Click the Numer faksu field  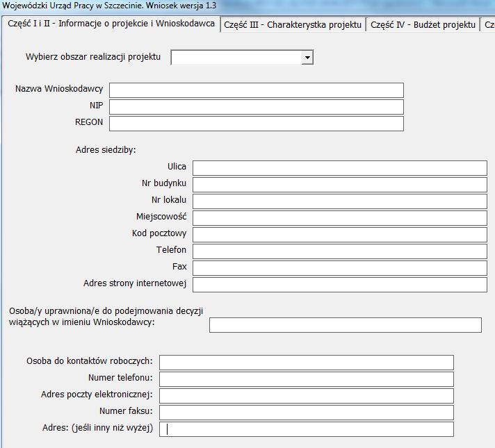tap(307, 413)
